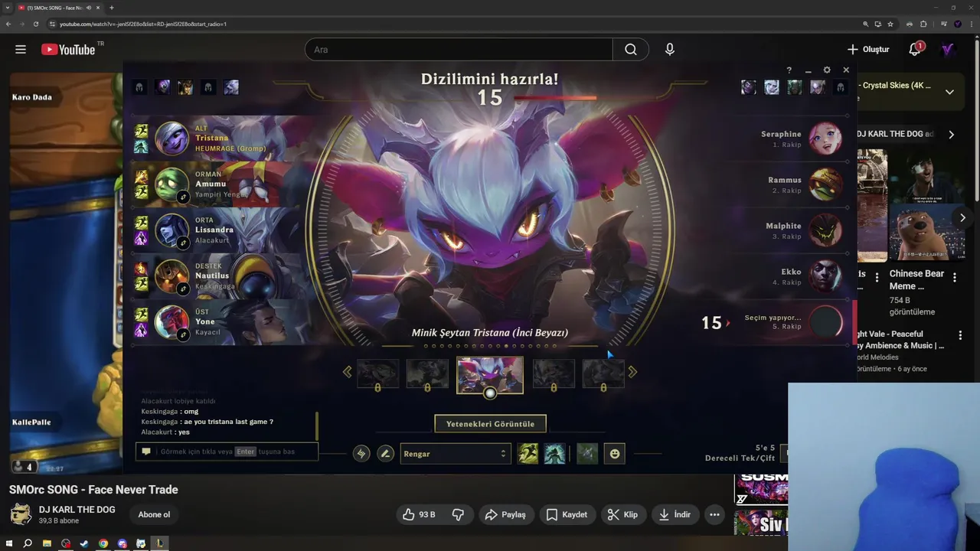Open the rune page dropdown Rengar
This screenshot has height=551, width=980.
tap(455, 454)
